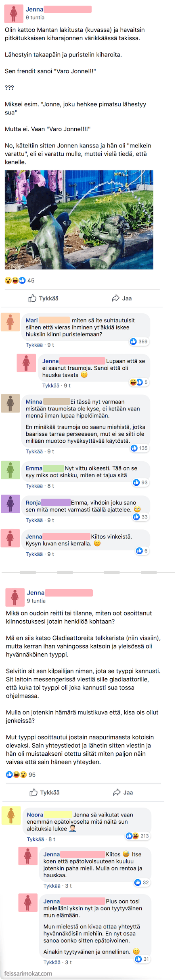Open Jenna's pink avatar on first post
178x980 pixels.
(14, 14)
